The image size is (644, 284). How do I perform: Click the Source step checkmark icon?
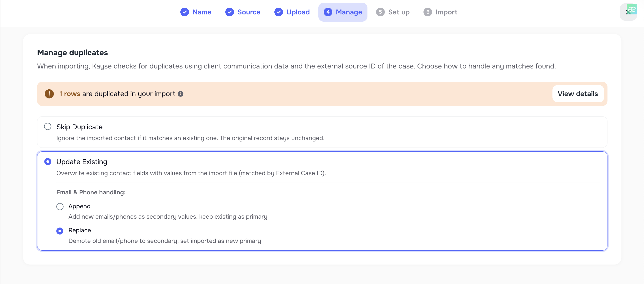click(x=229, y=12)
